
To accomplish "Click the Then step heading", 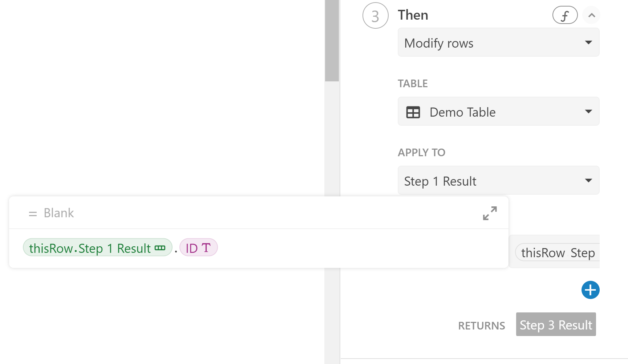I will point(413,15).
